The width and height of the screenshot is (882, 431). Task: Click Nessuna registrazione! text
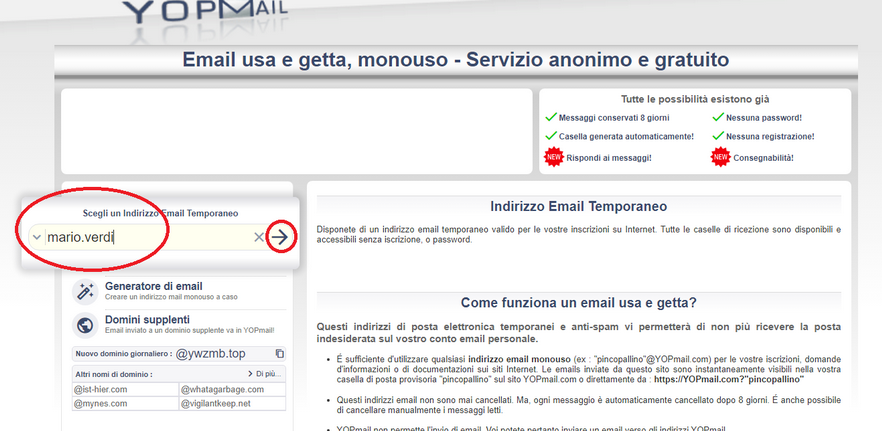[x=770, y=136]
